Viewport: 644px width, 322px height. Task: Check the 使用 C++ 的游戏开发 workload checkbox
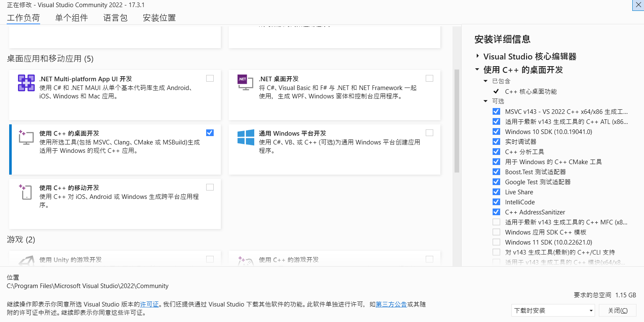[429, 259]
